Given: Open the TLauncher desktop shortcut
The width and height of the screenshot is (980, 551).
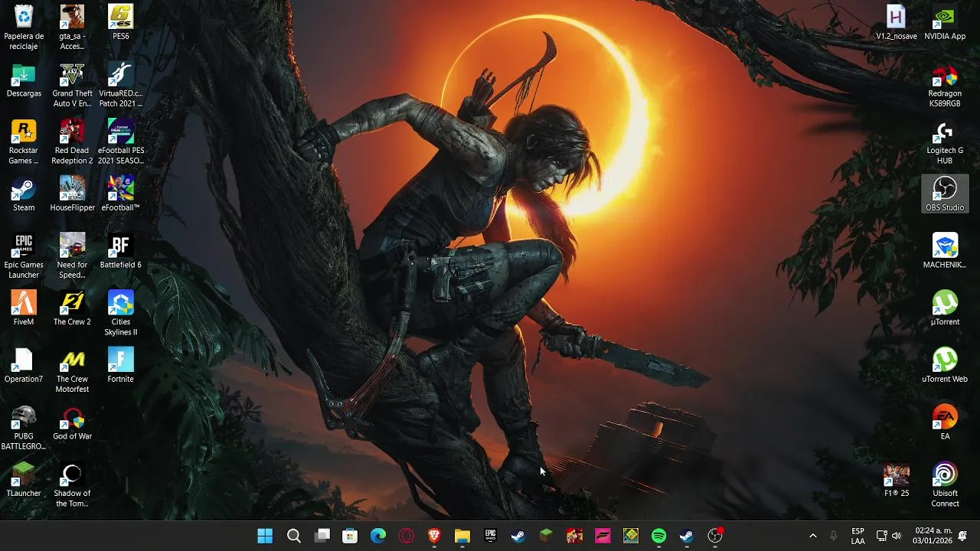Looking at the screenshot, I should click(24, 481).
